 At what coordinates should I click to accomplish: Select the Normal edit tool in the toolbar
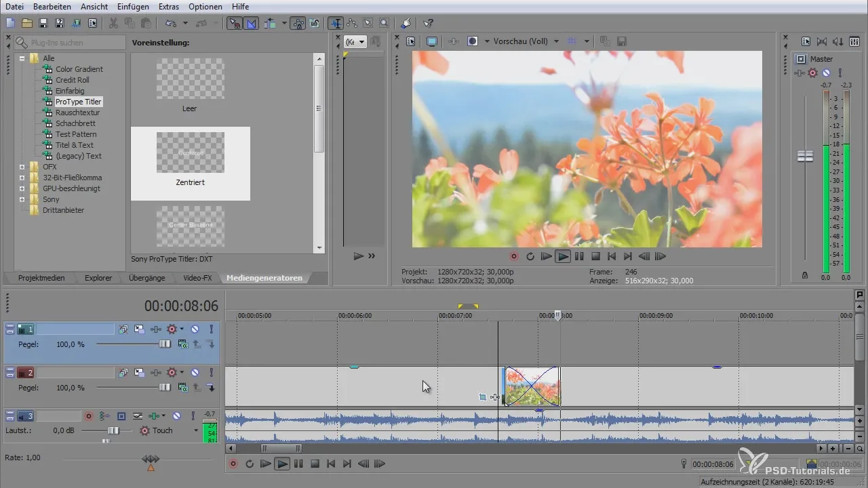coord(336,23)
